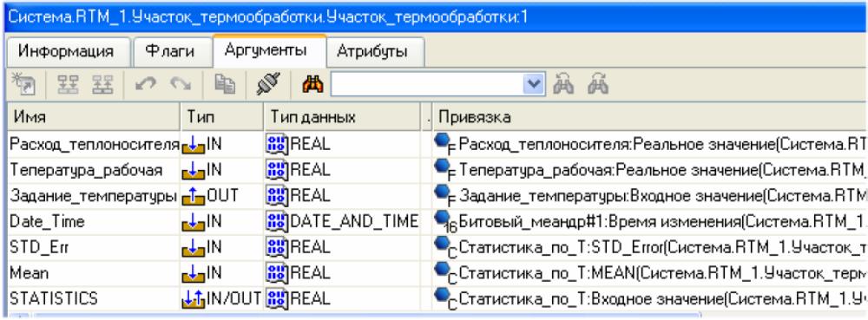Select the STD_Err name cell

(x=94, y=248)
